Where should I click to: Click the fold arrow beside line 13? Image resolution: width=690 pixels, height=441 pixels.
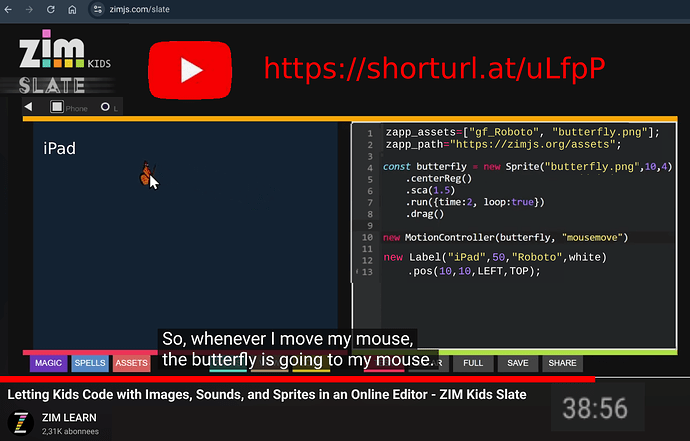(357, 272)
